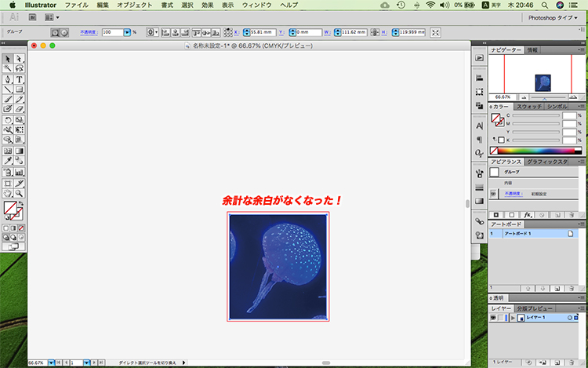Pick the Hand tool in toolbox
Image resolution: width=588 pixels, height=368 pixels.
coord(8,191)
